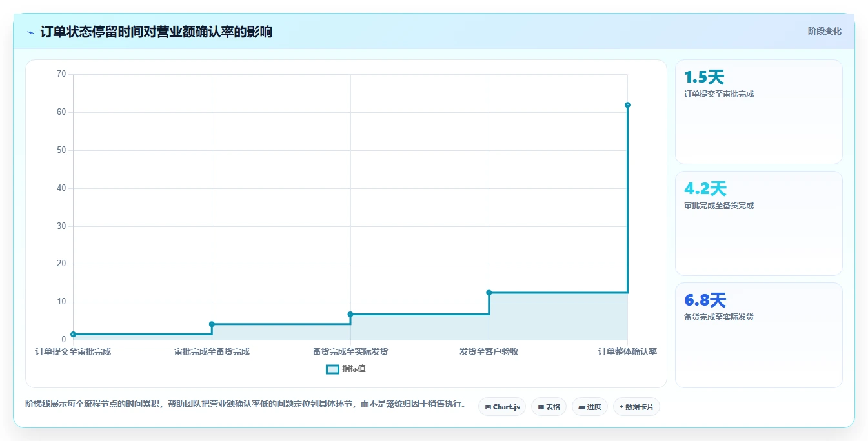Click the x-axis label 备货完成至实际发货

click(350, 351)
